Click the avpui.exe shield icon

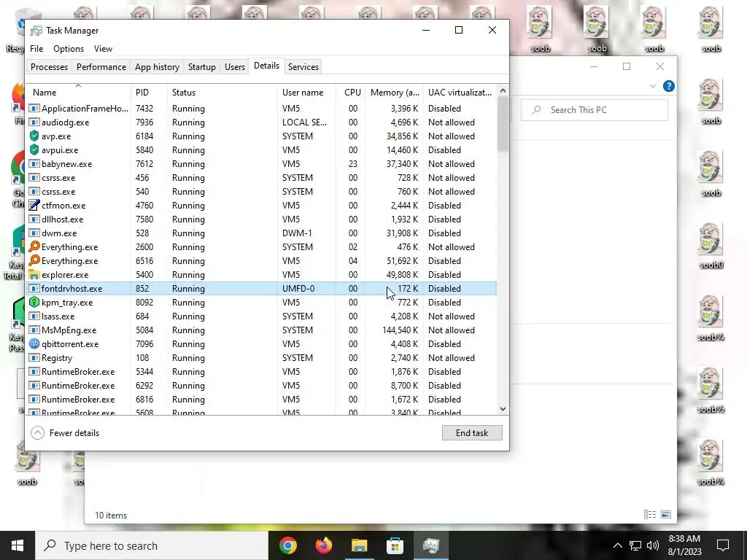(x=34, y=150)
